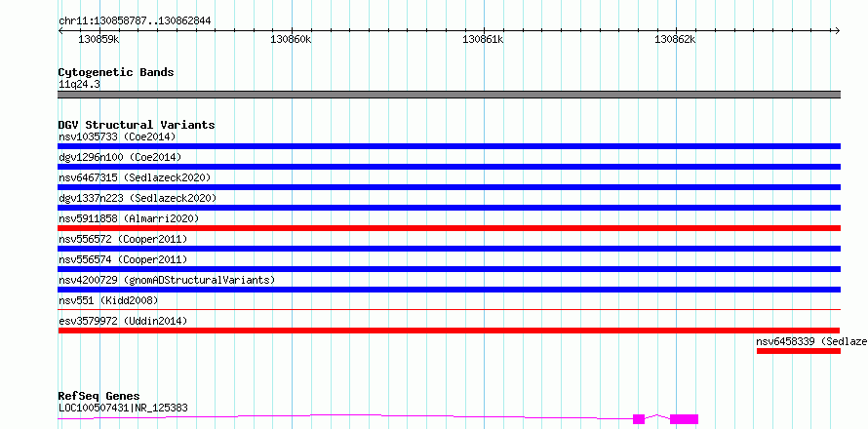Click the 130860k ruler tick label
The image size is (868, 429).
291,39
